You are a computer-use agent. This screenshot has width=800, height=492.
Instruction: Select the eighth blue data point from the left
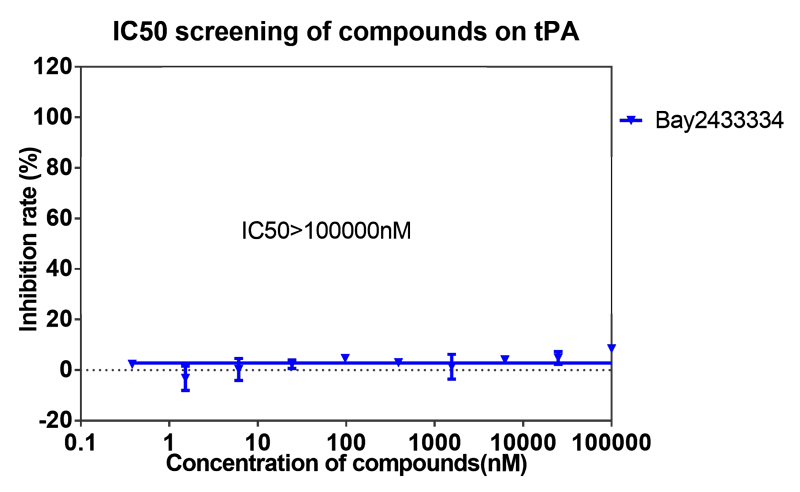point(505,359)
